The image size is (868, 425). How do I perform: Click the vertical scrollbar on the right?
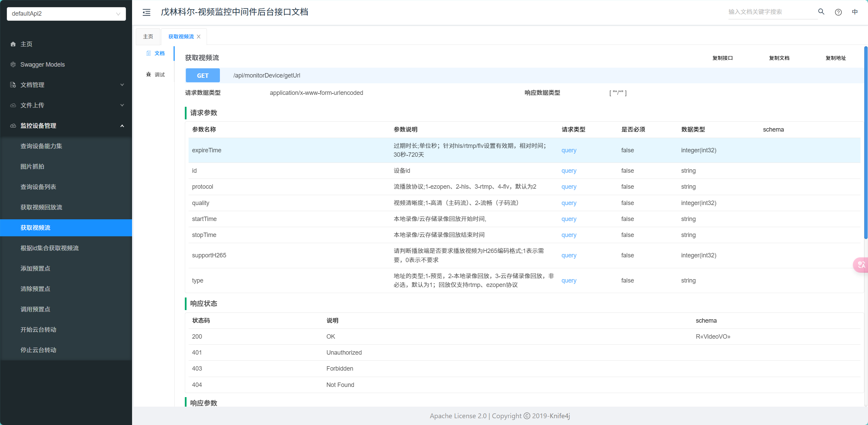[866, 143]
